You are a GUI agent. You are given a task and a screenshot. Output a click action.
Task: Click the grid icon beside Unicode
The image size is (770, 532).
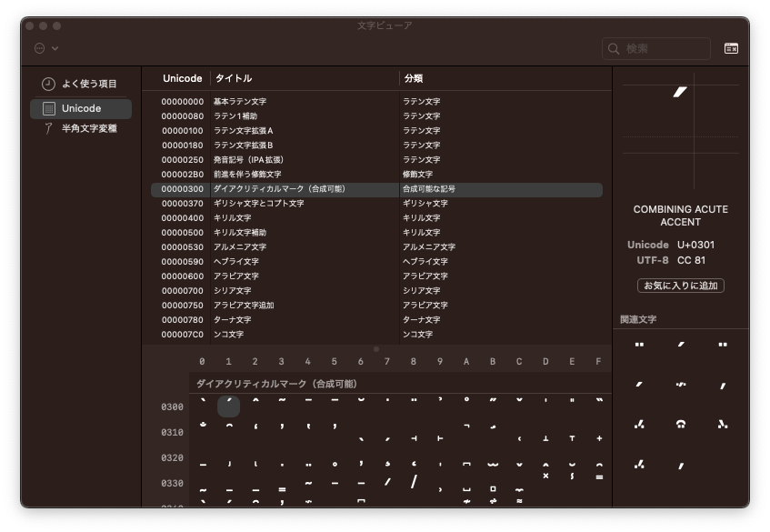click(x=48, y=108)
